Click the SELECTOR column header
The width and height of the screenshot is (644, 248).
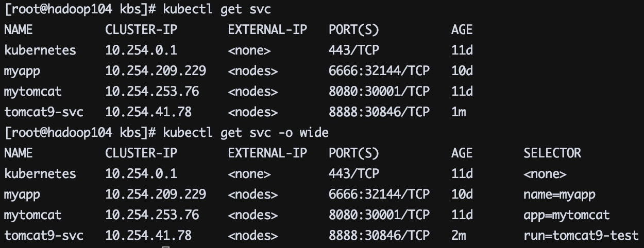(x=552, y=153)
